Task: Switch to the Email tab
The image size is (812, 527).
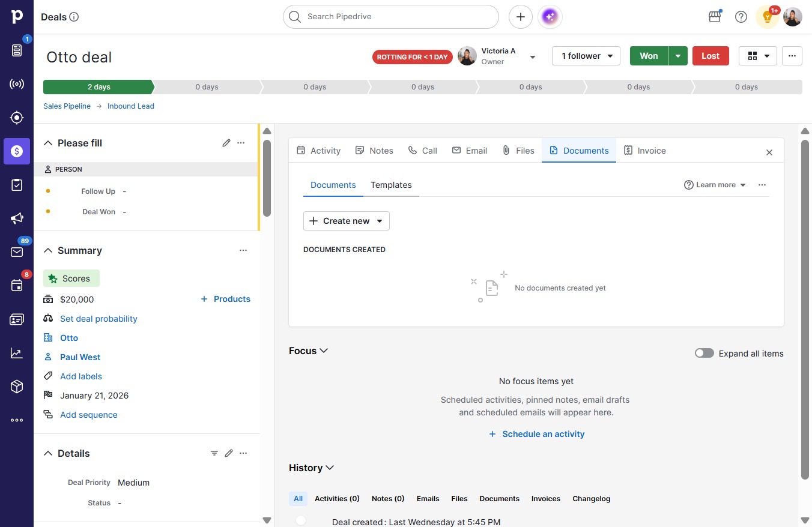Action: [x=470, y=151]
